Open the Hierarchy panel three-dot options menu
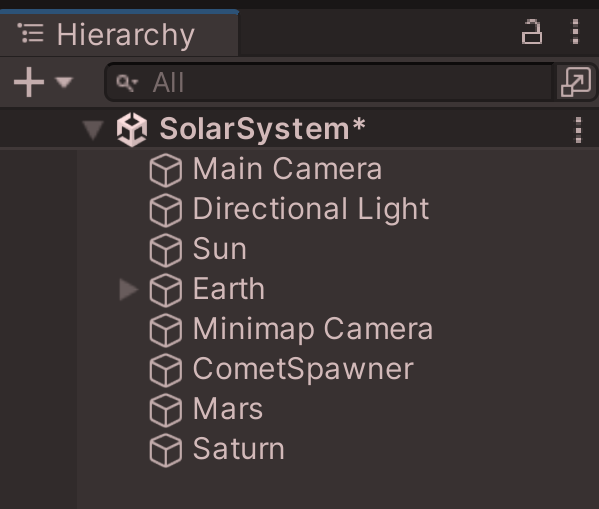Image resolution: width=599 pixels, height=509 pixels. tap(576, 32)
